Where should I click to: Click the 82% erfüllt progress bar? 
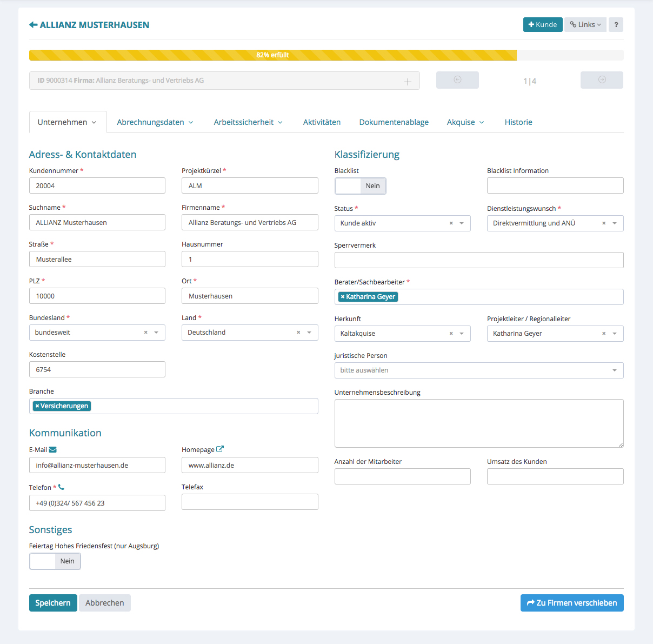coord(272,55)
